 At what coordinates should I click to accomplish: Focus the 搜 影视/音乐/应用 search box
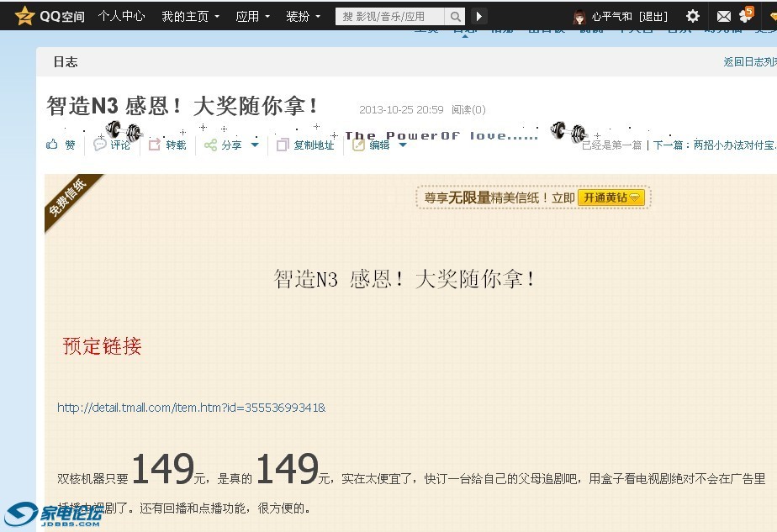[389, 17]
